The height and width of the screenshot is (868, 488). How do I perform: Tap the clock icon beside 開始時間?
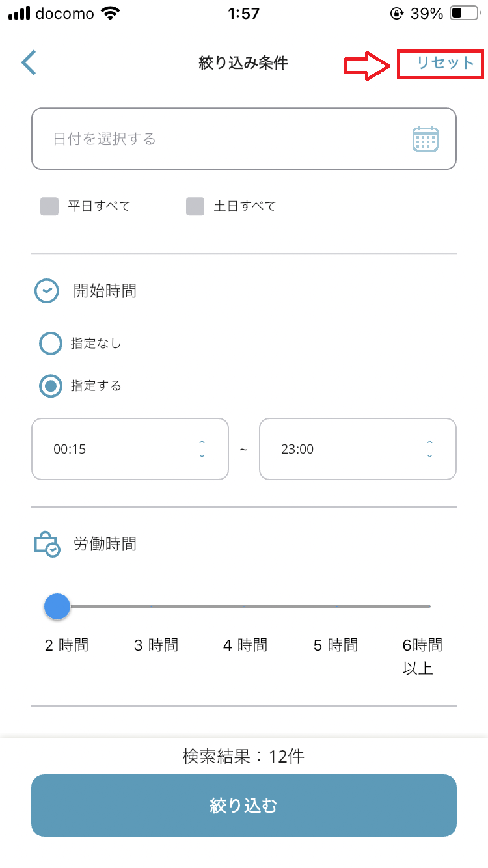tap(47, 291)
